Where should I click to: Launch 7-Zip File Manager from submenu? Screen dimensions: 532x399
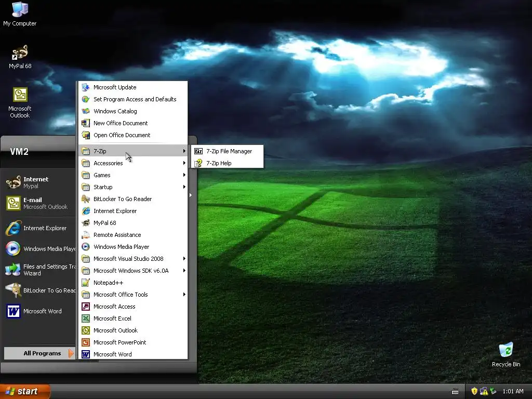pos(228,151)
